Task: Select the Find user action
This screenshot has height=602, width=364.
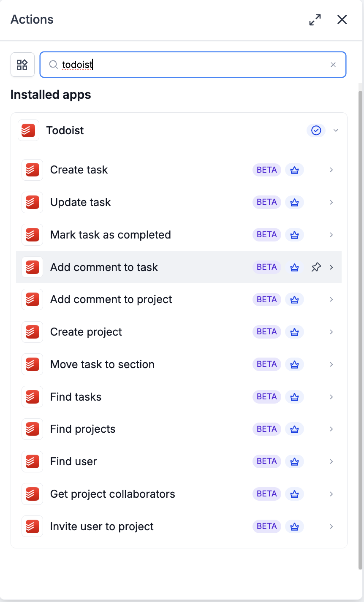Action: click(x=179, y=461)
